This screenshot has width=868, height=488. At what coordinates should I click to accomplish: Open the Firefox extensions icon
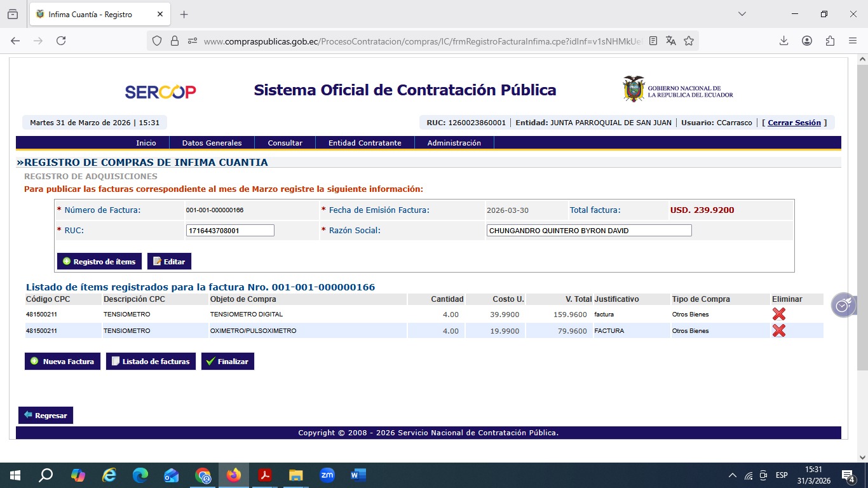pos(830,41)
